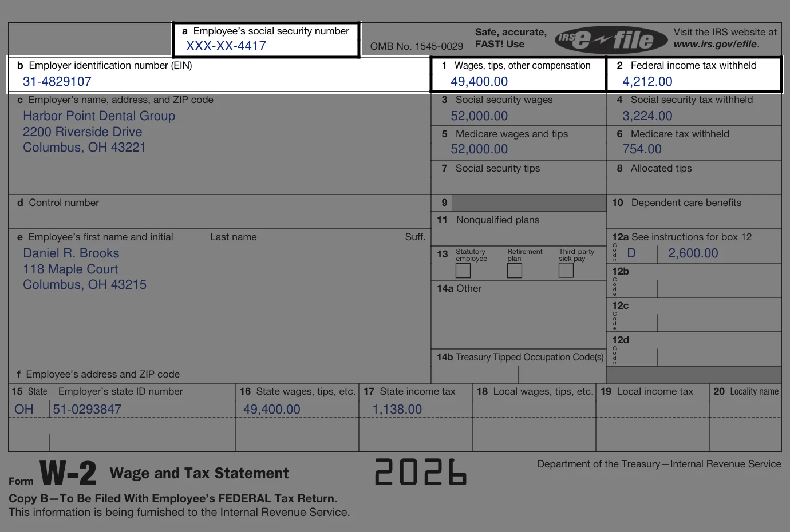Click OMB No. 1545-0029 text

coord(417,46)
